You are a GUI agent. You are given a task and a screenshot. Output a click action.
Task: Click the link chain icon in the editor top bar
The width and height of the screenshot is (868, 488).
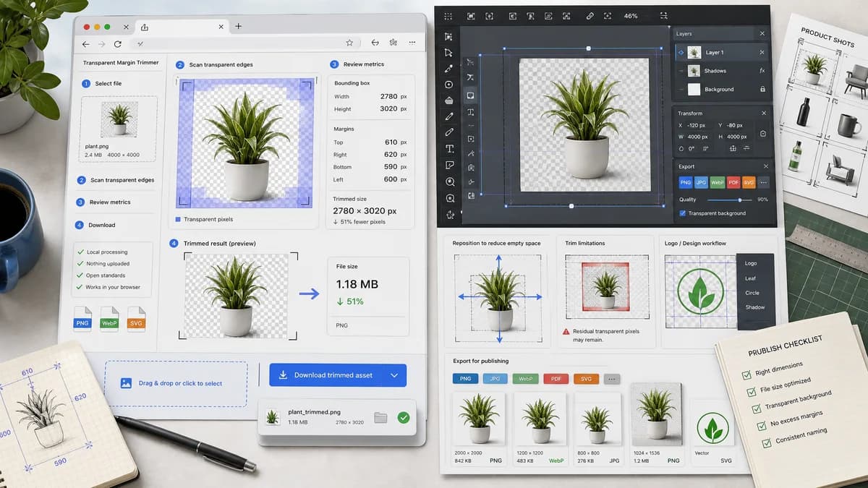tap(590, 15)
